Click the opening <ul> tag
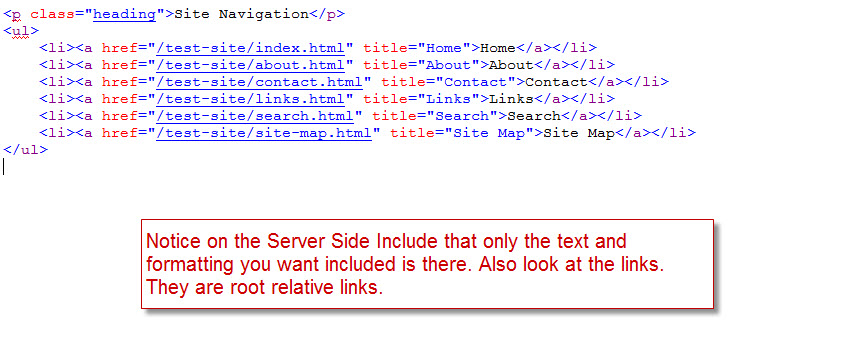Image resolution: width=848 pixels, height=364 pixels. pos(21,31)
